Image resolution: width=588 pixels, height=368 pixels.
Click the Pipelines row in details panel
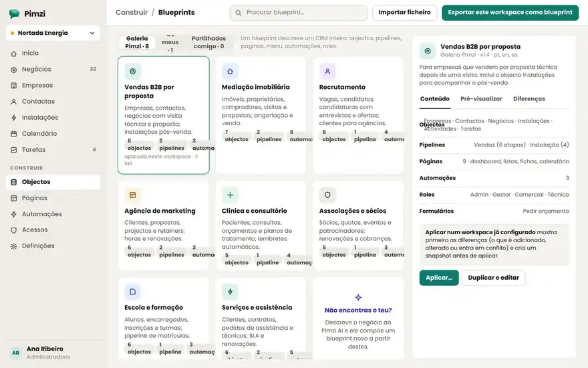pos(494,145)
